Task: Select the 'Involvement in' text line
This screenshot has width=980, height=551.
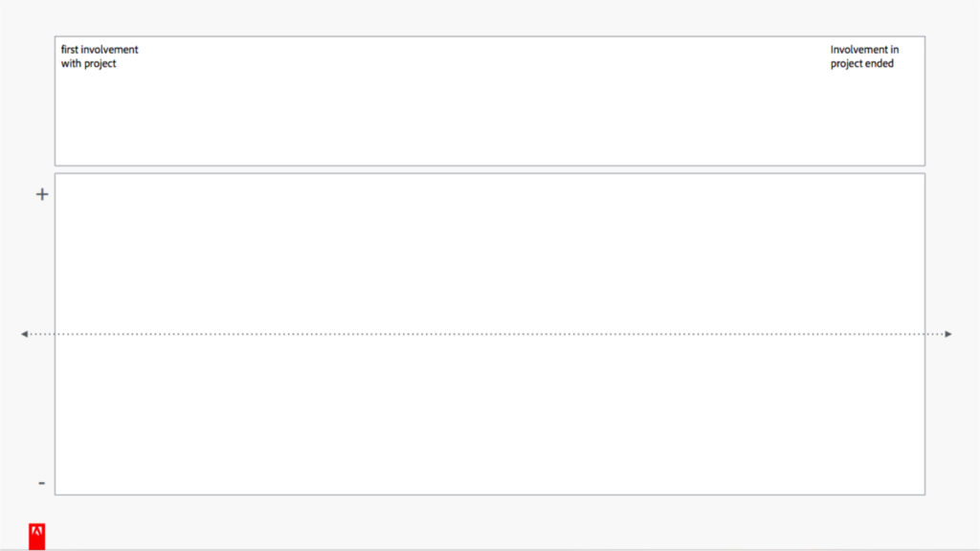Action: (x=864, y=50)
